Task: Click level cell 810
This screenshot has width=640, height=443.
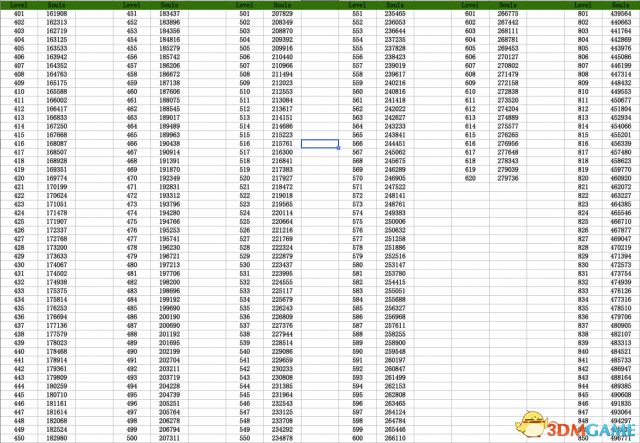Action: tap(583, 92)
